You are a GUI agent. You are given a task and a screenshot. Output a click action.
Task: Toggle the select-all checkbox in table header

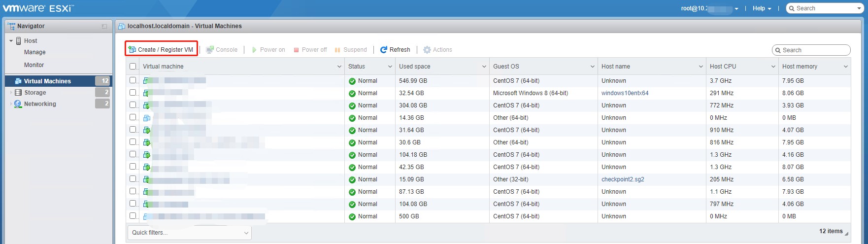tap(133, 67)
